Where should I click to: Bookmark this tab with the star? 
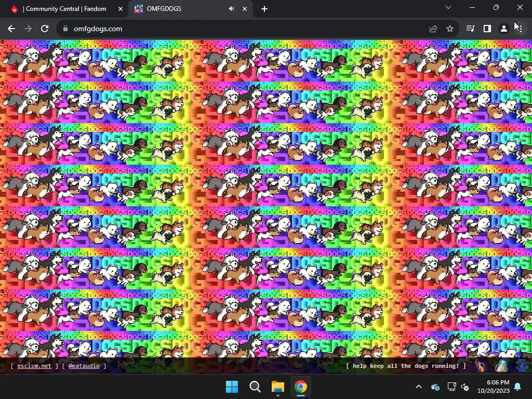[450, 29]
